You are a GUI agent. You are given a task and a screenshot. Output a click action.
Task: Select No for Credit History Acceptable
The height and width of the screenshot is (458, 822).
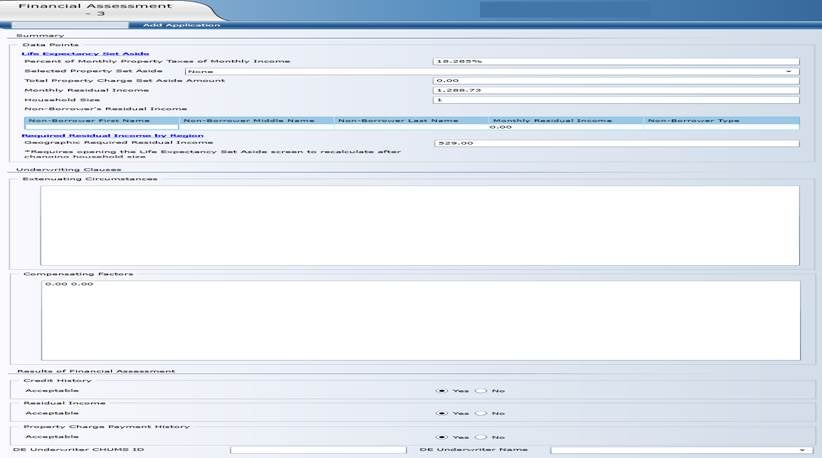click(481, 390)
